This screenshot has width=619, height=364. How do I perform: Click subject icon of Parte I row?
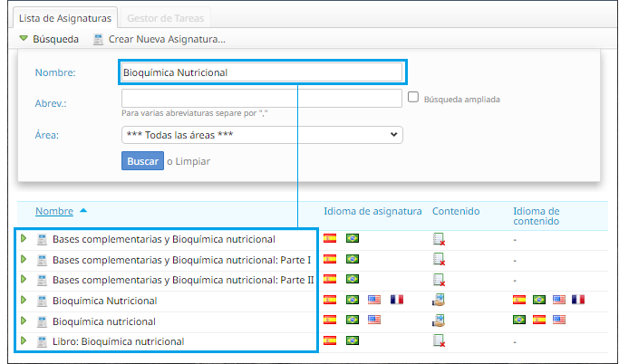click(x=42, y=260)
